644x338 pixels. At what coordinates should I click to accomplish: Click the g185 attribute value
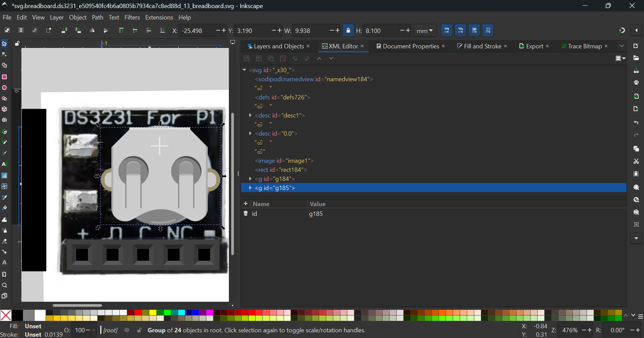tap(316, 214)
